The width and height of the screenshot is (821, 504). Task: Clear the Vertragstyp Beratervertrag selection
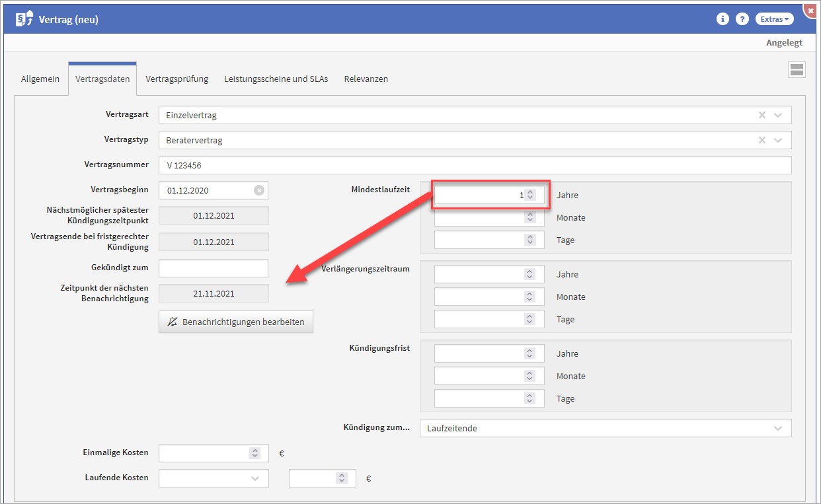762,140
